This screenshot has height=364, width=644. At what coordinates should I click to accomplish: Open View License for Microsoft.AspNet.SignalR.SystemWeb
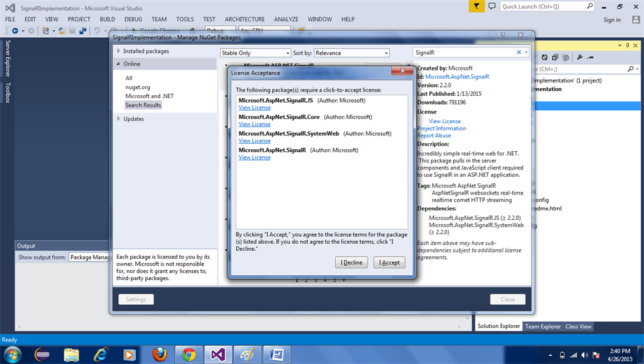(x=255, y=140)
